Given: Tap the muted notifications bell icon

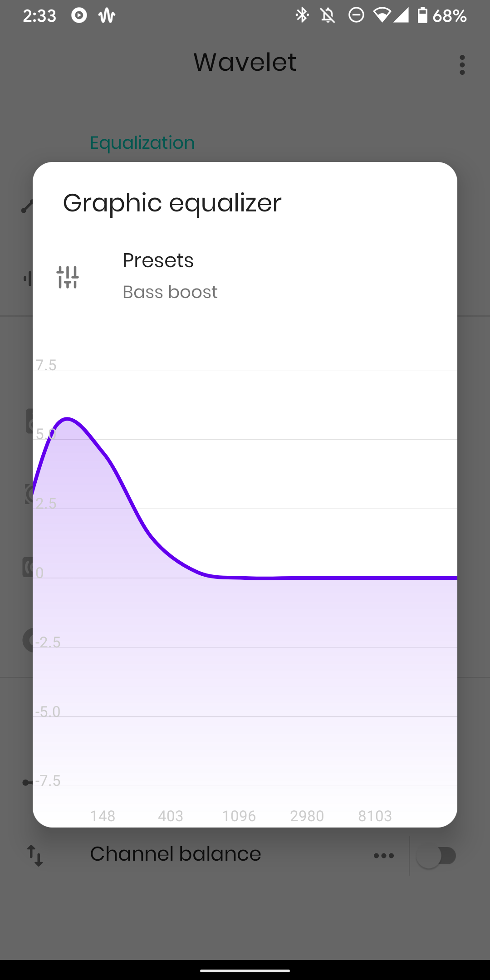Looking at the screenshot, I should (328, 16).
